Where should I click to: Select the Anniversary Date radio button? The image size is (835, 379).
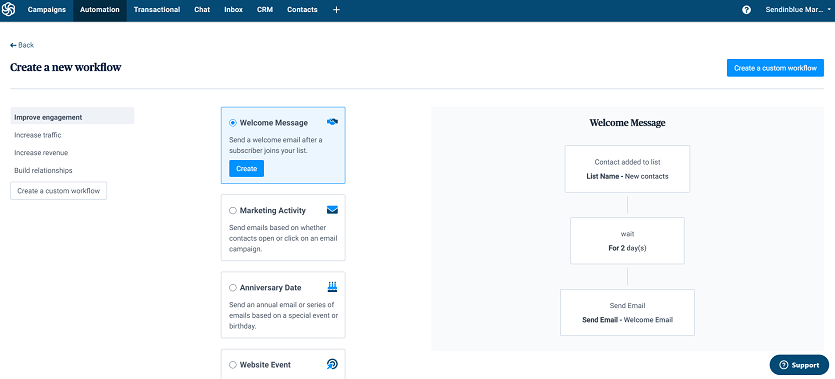pyautogui.click(x=233, y=288)
